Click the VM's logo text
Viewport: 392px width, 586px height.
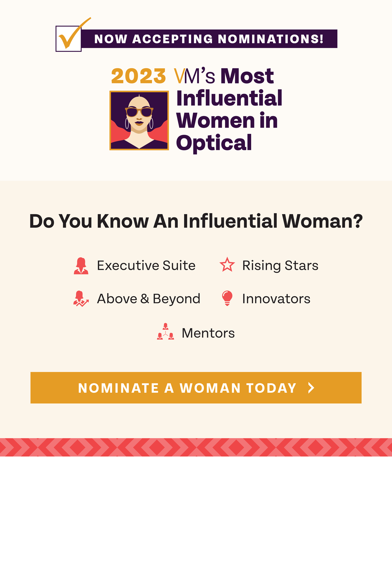[195, 76]
